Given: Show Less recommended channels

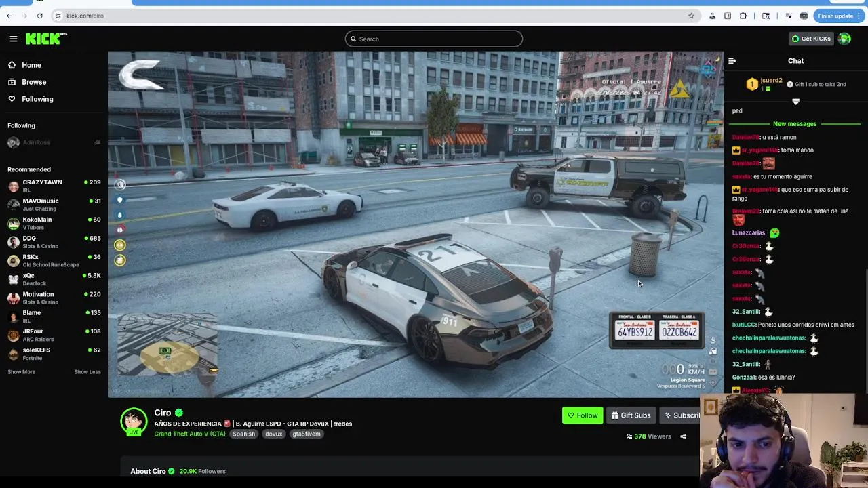Looking at the screenshot, I should [x=87, y=372].
